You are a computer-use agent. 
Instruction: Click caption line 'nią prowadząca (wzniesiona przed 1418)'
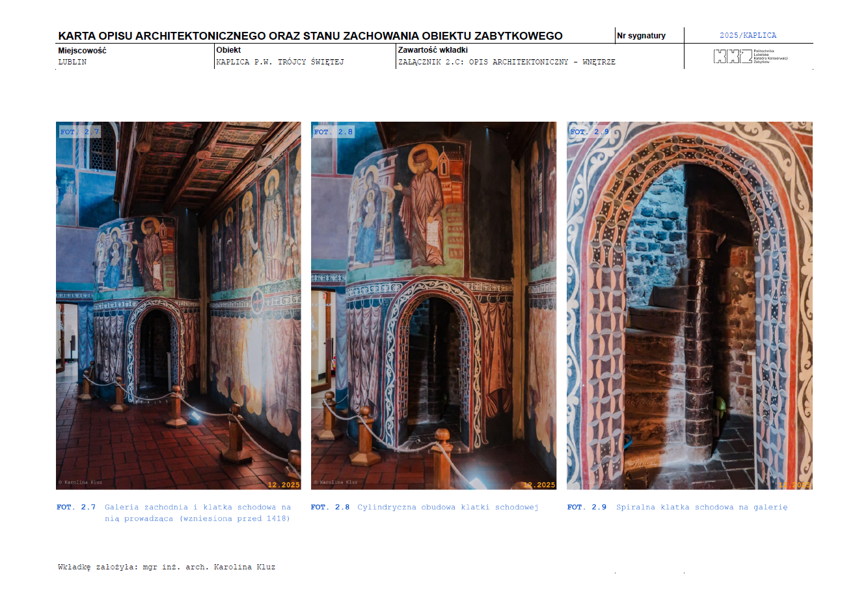197,519
